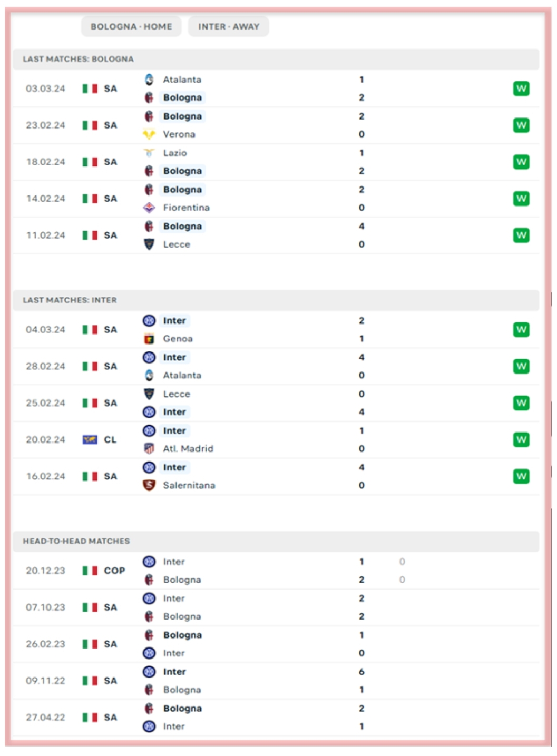557x756 pixels.
Task: Select the Inter - Away tab
Action: [x=229, y=26]
